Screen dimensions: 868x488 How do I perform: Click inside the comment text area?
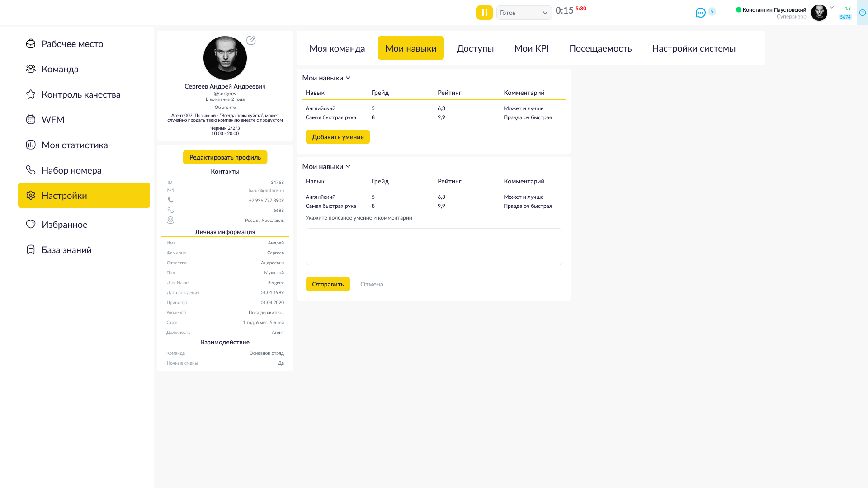pos(434,247)
